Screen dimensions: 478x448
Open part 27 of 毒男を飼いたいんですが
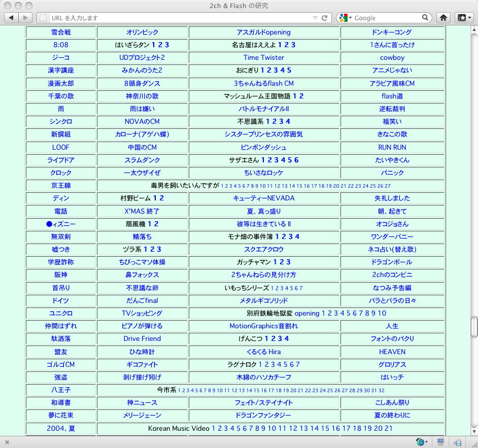pyautogui.click(x=388, y=186)
